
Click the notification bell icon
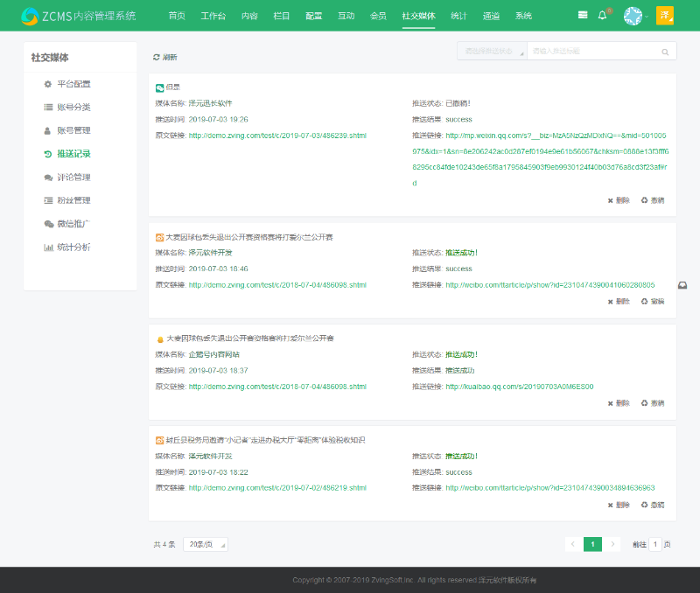(x=602, y=16)
